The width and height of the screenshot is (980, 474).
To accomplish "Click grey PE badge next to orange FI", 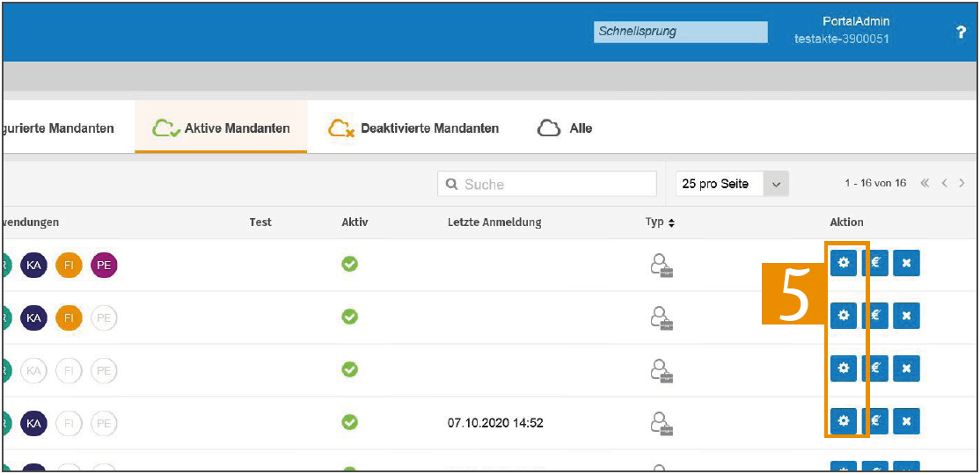I will click(104, 317).
